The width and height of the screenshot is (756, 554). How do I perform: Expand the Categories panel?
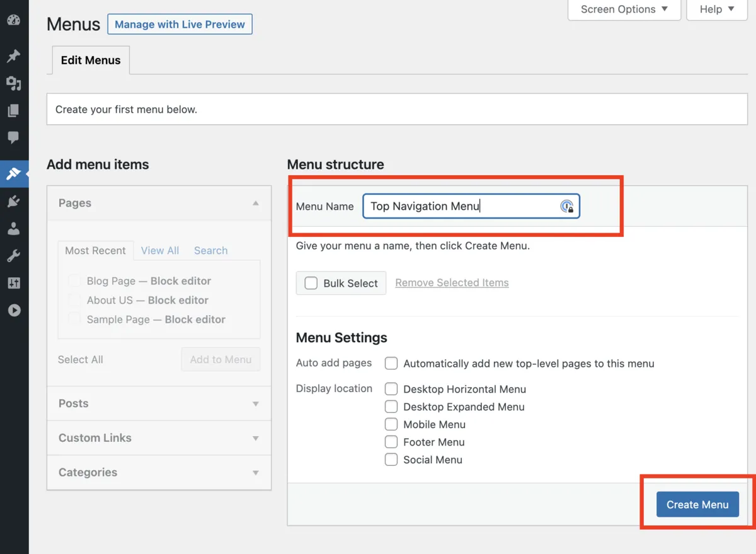tap(256, 473)
